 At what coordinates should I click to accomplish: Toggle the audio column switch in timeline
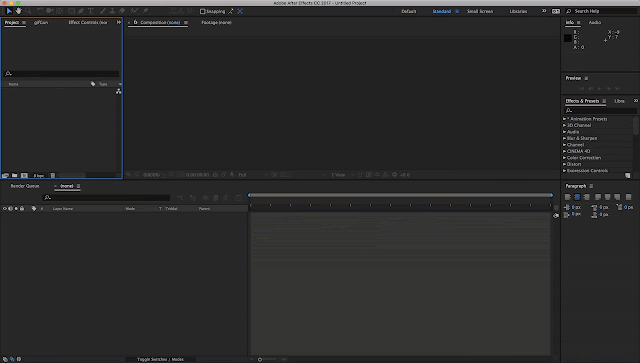(11, 208)
